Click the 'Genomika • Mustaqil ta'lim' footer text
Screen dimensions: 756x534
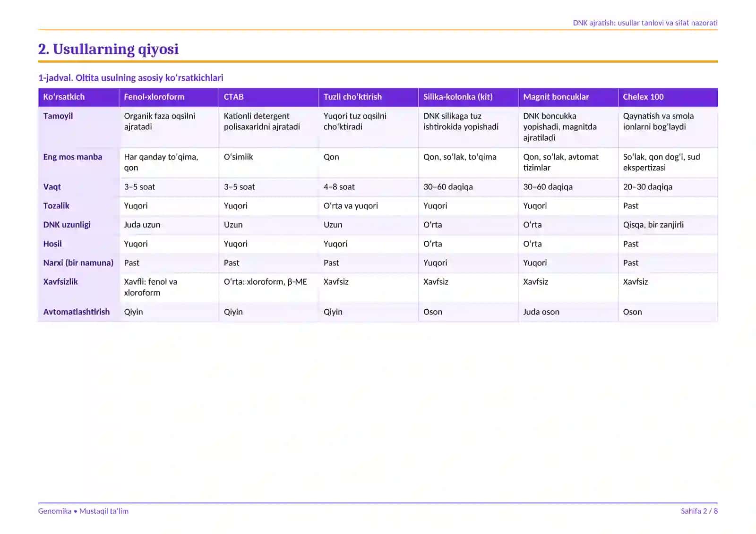83,511
